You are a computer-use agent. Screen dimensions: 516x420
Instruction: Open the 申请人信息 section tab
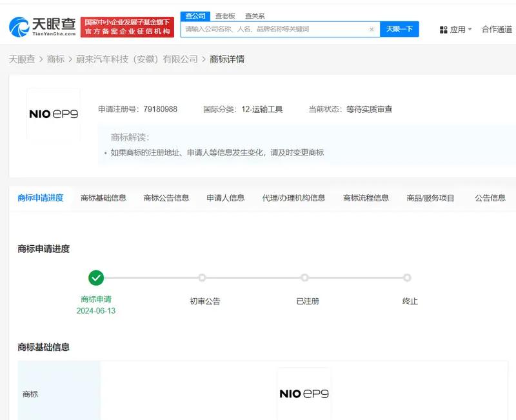pyautogui.click(x=225, y=198)
